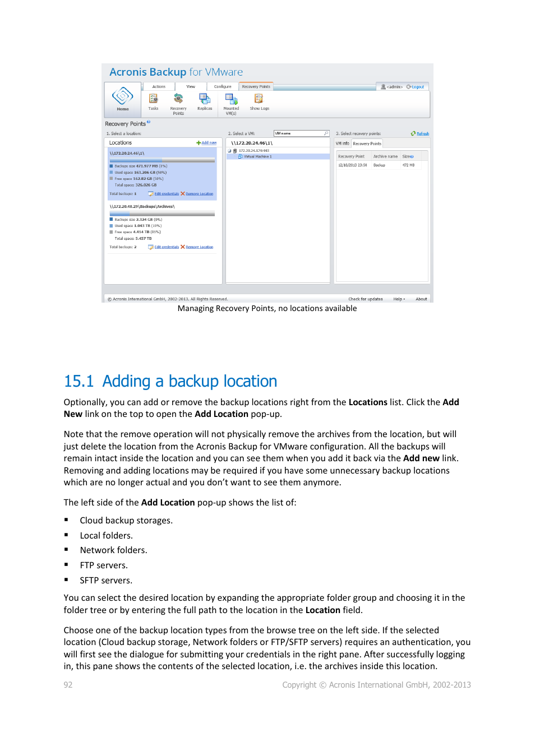The height and width of the screenshot is (756, 535).
Task: Select the \\172.20.24.46\1\ location entry
Action: pos(162,174)
